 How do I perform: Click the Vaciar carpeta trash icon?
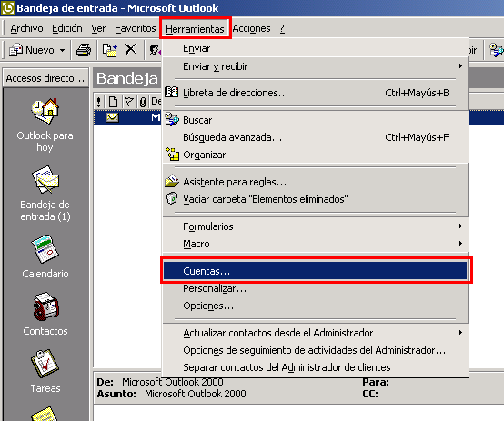pyautogui.click(x=172, y=198)
